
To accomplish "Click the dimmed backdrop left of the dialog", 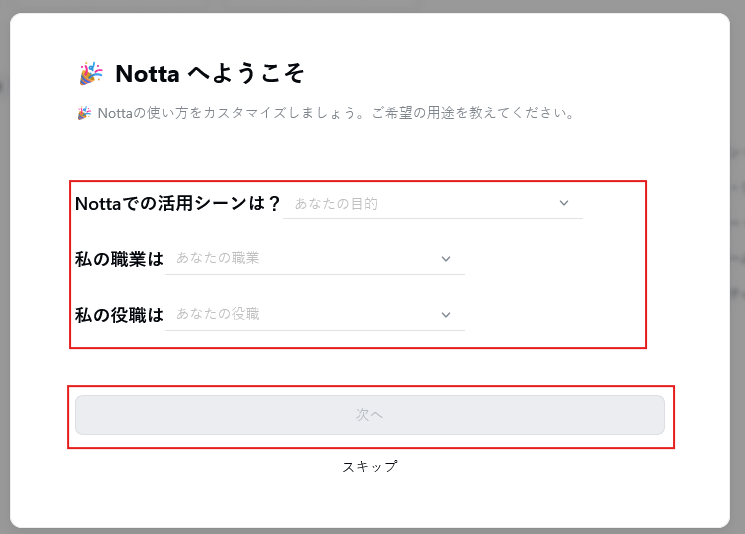I will pyautogui.click(x=5, y=267).
